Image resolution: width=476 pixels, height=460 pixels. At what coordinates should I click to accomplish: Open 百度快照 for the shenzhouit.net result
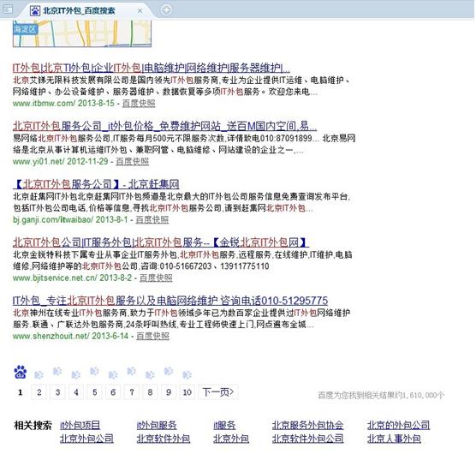point(152,336)
